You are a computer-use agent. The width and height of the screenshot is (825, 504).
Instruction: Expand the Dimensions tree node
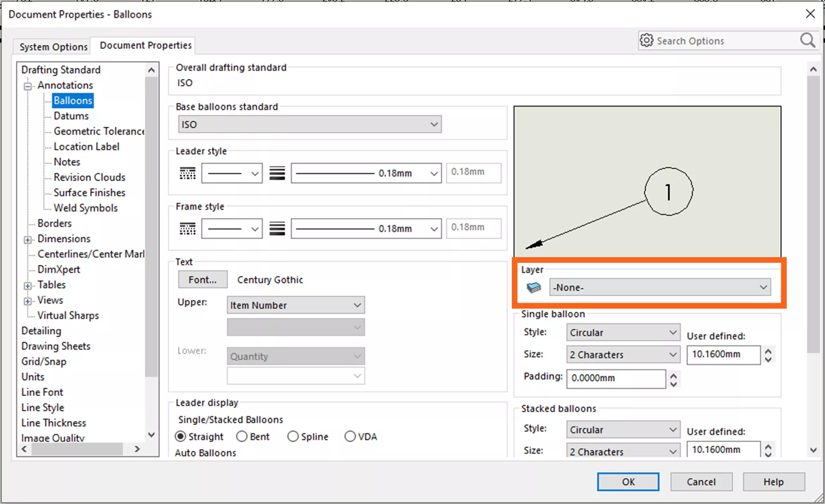point(27,240)
